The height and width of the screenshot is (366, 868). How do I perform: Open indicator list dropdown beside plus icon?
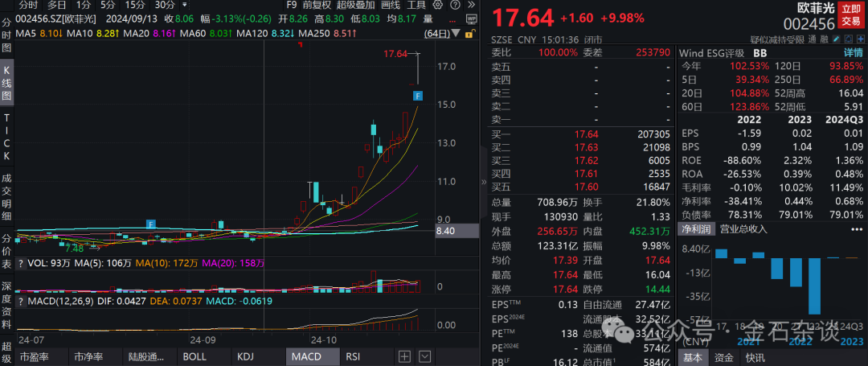pyautogui.click(x=424, y=356)
